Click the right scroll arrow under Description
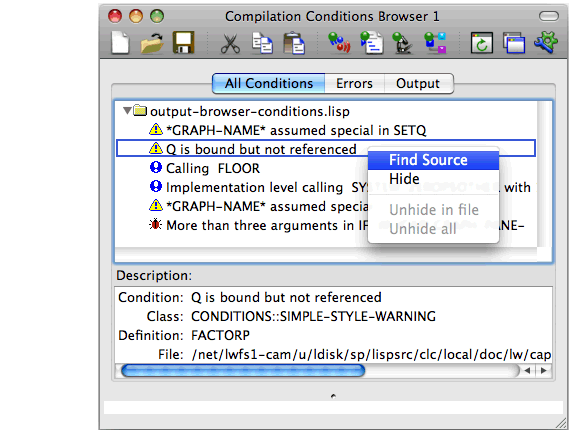Viewport: 577px width, 436px height. (x=543, y=371)
